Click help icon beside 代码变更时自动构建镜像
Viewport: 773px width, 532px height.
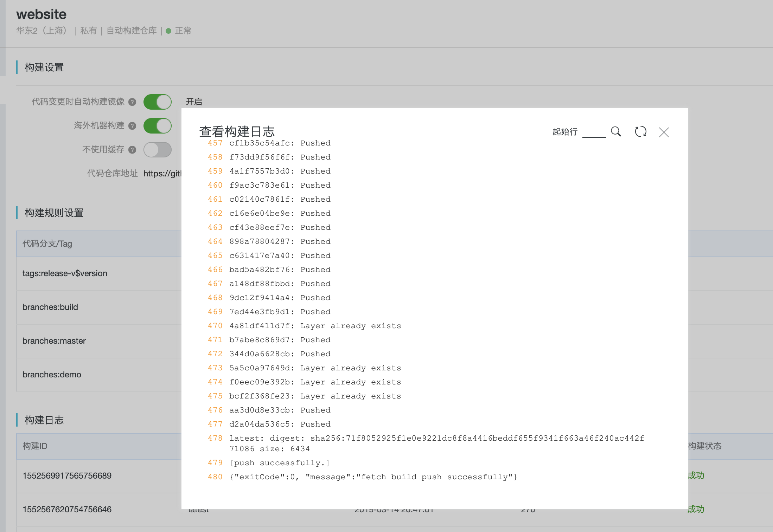click(132, 102)
